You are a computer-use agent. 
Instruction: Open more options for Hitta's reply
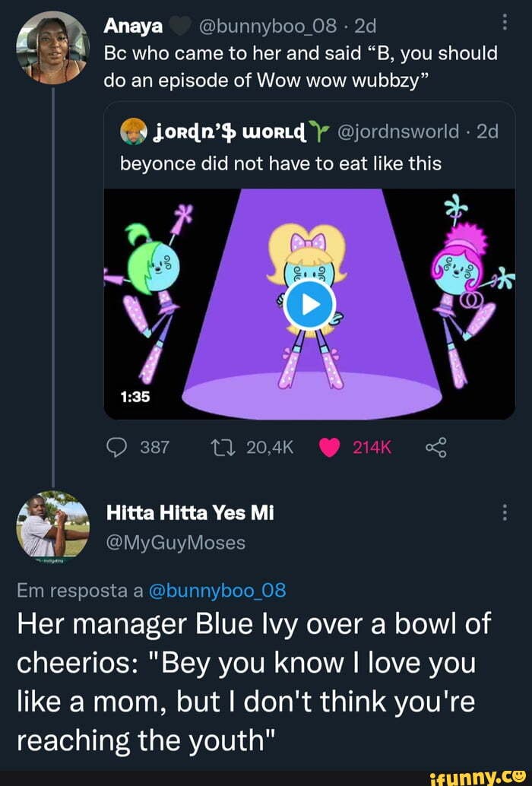tap(505, 514)
